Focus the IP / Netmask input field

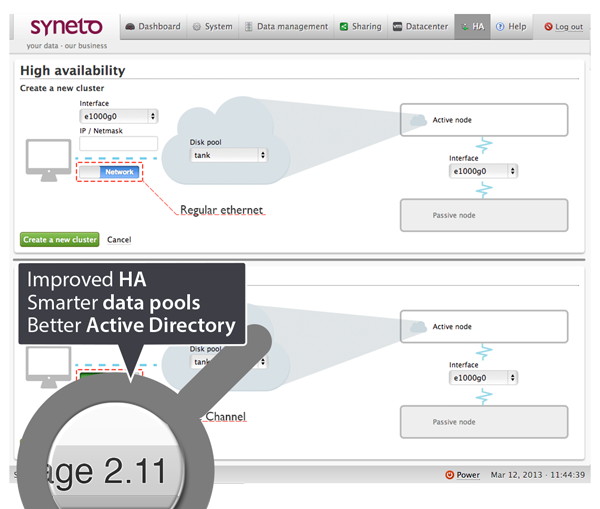(119, 144)
